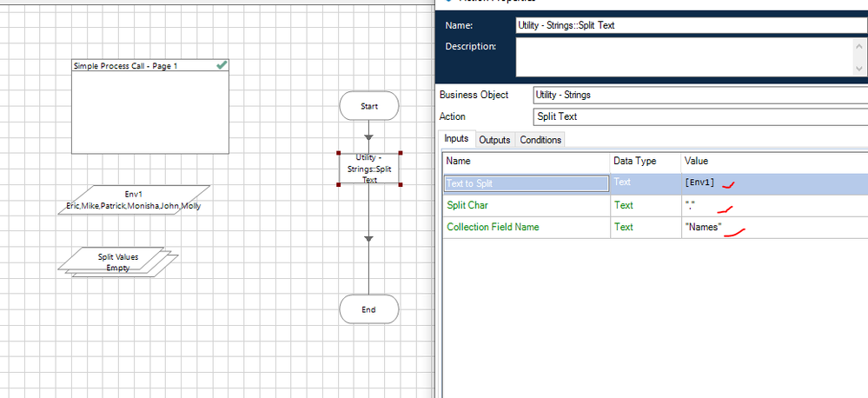Click the link arrowhead just below Start stage

coord(368,136)
